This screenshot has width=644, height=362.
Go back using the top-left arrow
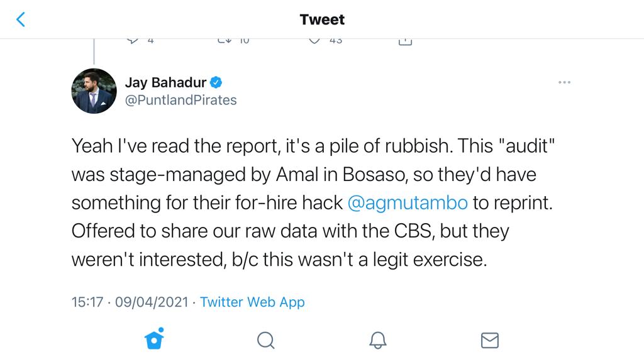click(21, 19)
